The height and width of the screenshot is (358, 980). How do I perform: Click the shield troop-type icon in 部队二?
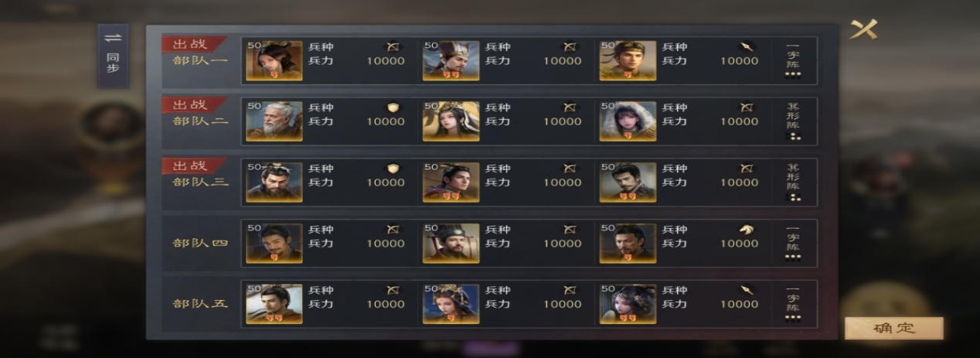coord(393,107)
